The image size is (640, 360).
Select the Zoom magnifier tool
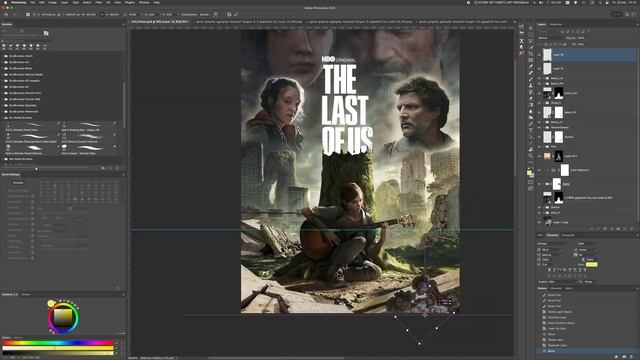[x=531, y=156]
